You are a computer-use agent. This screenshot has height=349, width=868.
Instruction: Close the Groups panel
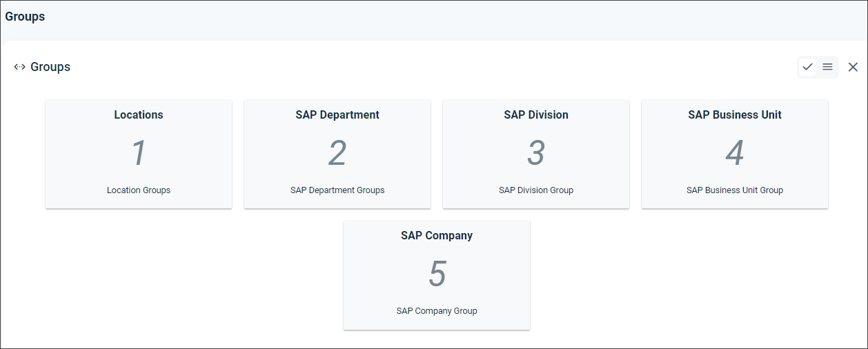[853, 67]
